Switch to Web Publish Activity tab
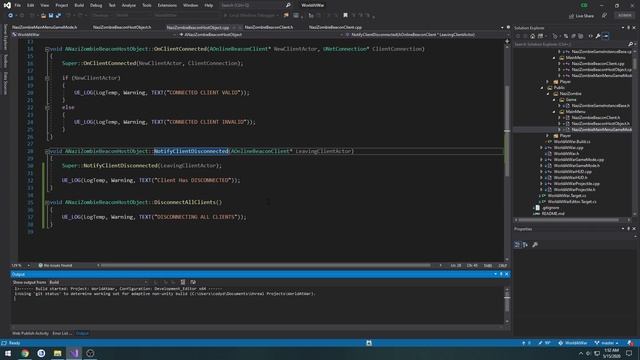 pyautogui.click(x=30, y=333)
